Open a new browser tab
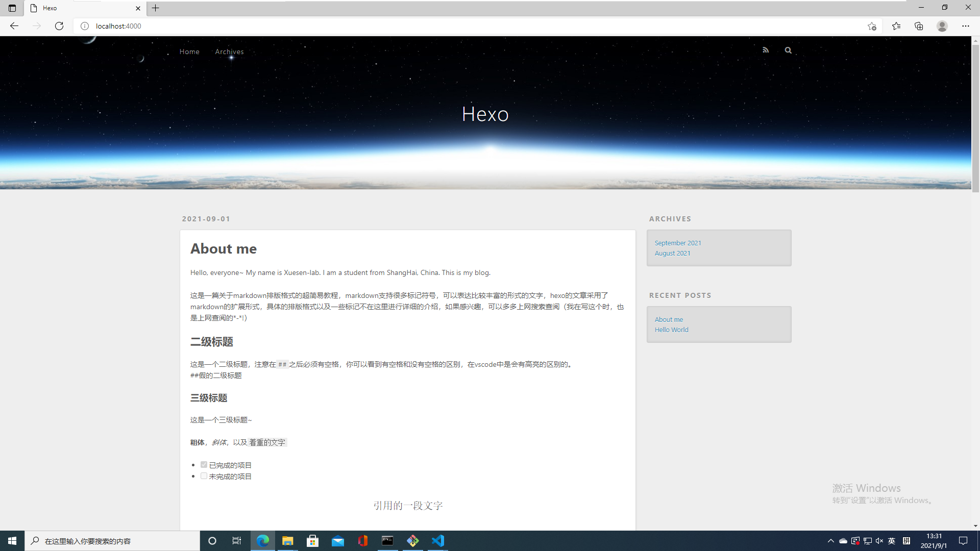 [156, 8]
